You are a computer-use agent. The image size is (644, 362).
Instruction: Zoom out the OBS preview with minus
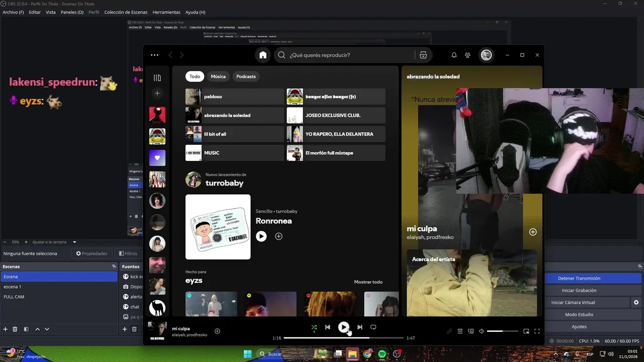coord(5,242)
